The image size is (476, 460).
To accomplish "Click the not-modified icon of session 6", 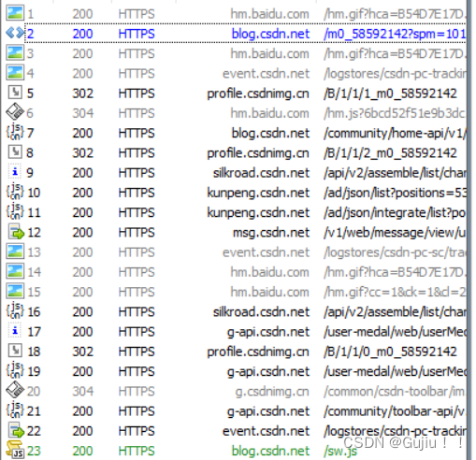I will (15, 112).
